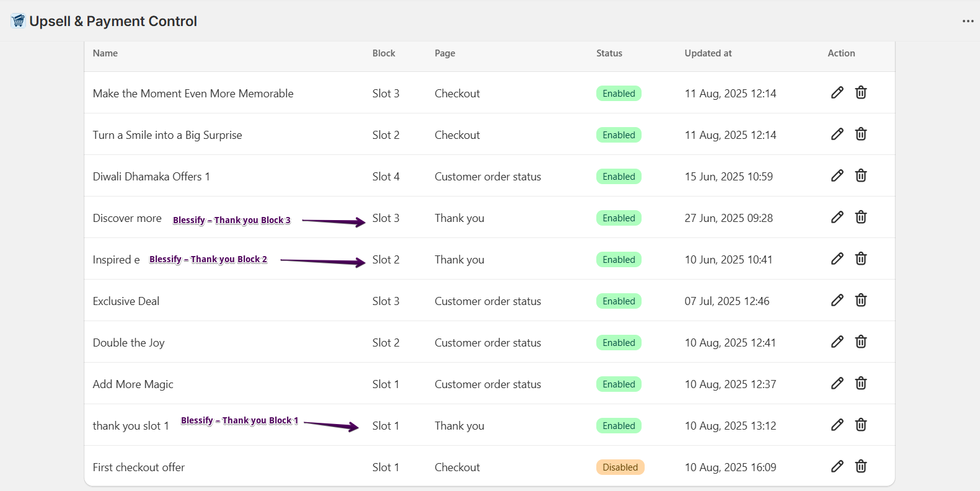Open the Blessify – Thank you Block 1 link
Image resolution: width=980 pixels, height=491 pixels.
tap(239, 420)
